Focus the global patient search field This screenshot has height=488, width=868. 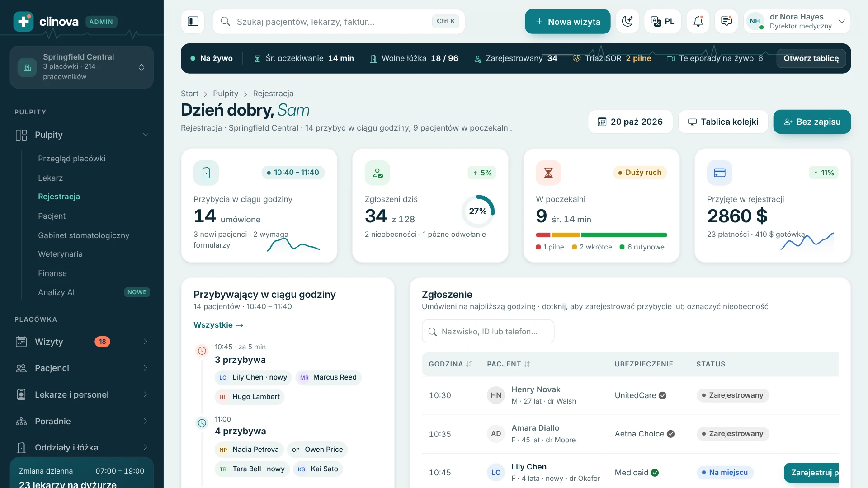(x=339, y=21)
